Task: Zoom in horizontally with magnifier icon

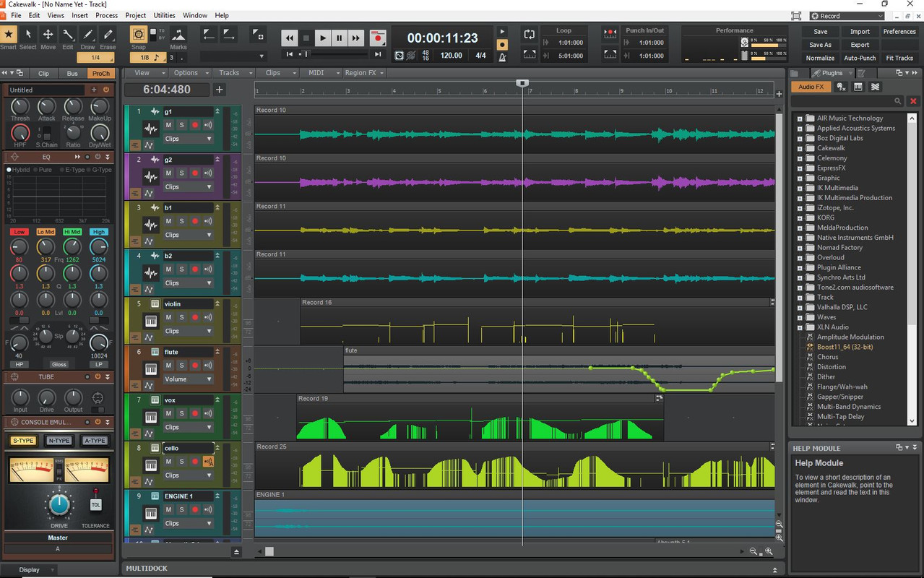Action: [769, 551]
